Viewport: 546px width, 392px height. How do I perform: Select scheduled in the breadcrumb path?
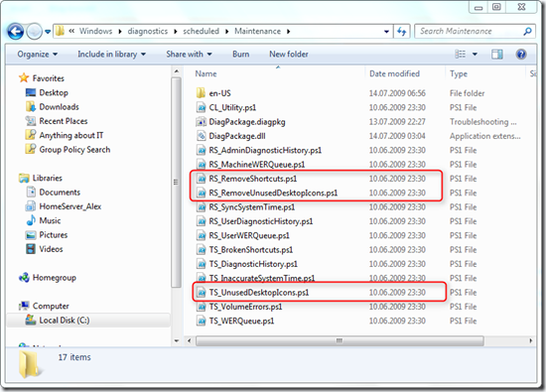[x=202, y=32]
